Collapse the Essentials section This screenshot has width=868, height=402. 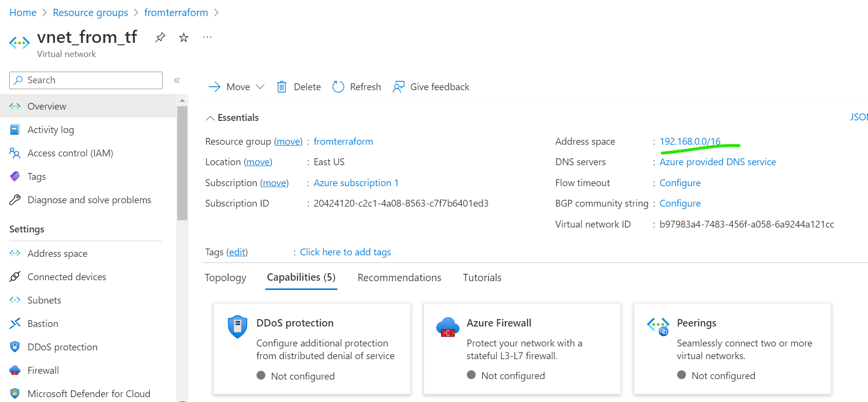point(210,118)
